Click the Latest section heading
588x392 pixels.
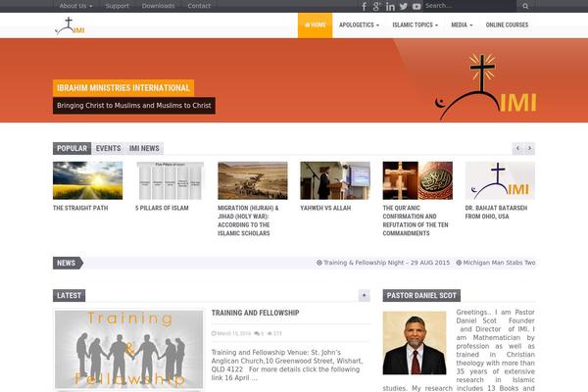[69, 295]
